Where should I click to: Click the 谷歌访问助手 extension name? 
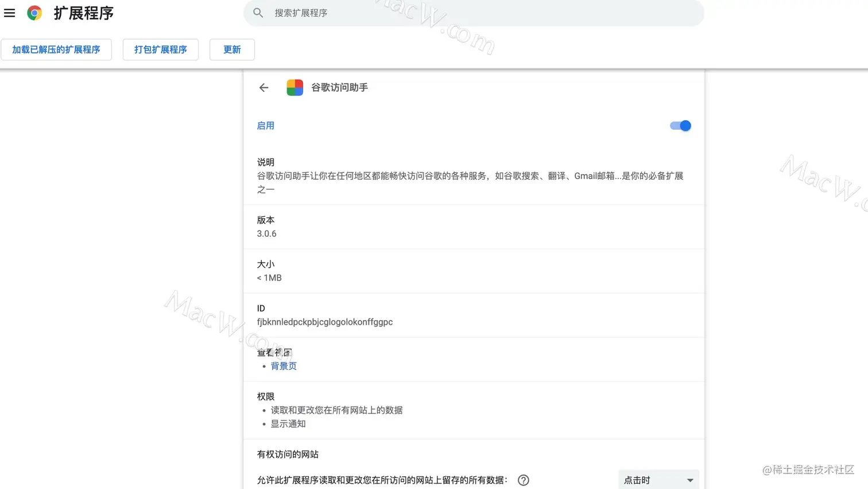point(339,87)
